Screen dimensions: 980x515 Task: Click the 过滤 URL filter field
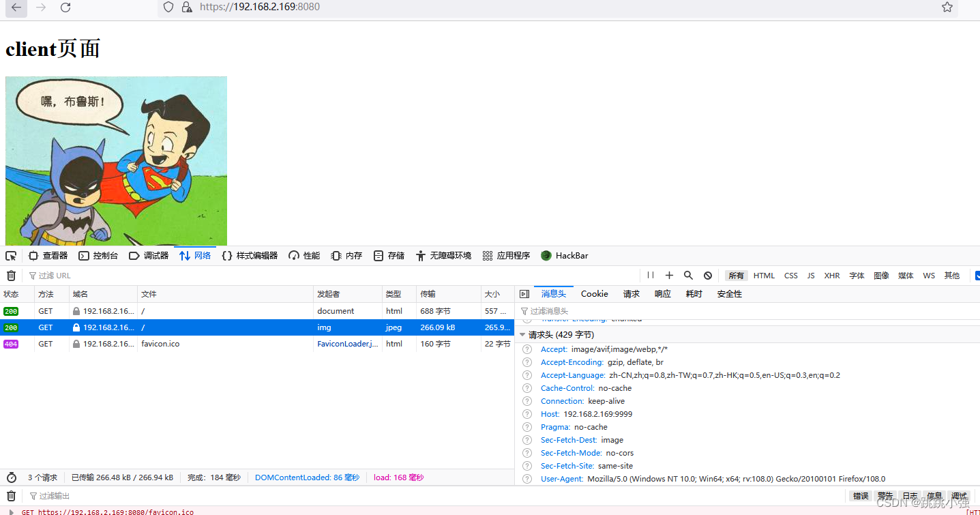331,276
